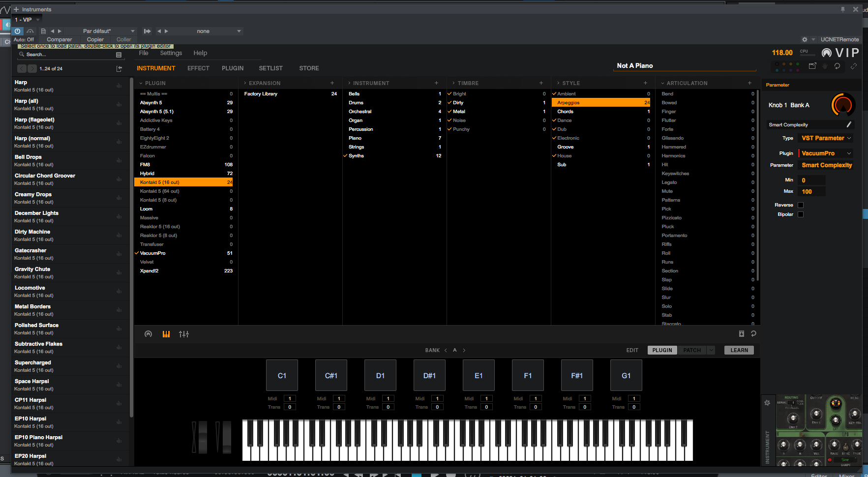Select the hand/pan tool icon near VIP logo

click(x=825, y=65)
